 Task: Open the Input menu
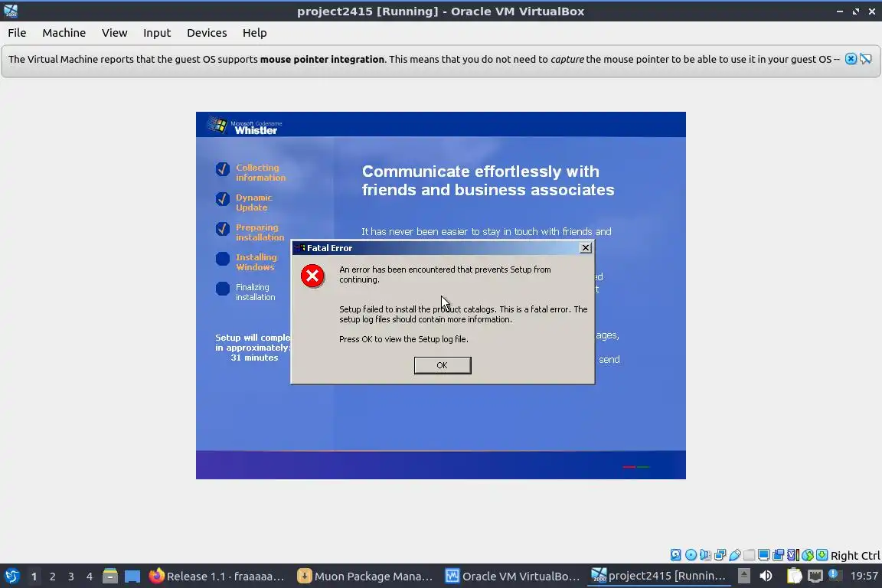(x=157, y=33)
